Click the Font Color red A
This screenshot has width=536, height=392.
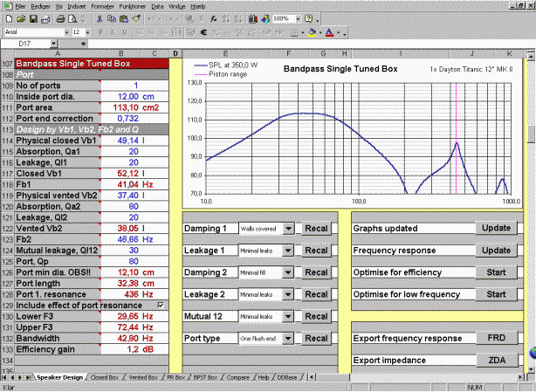pyautogui.click(x=329, y=32)
